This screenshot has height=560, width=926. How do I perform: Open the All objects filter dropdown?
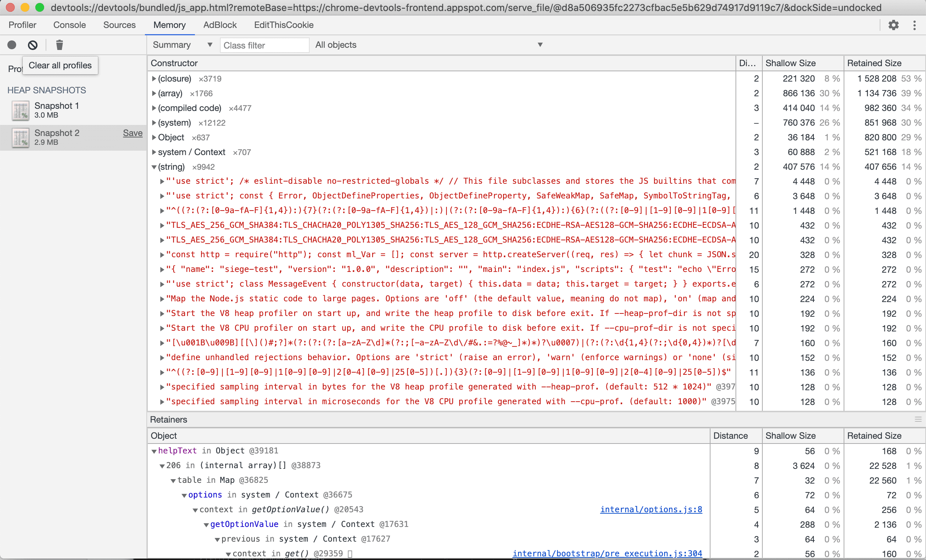coord(428,45)
